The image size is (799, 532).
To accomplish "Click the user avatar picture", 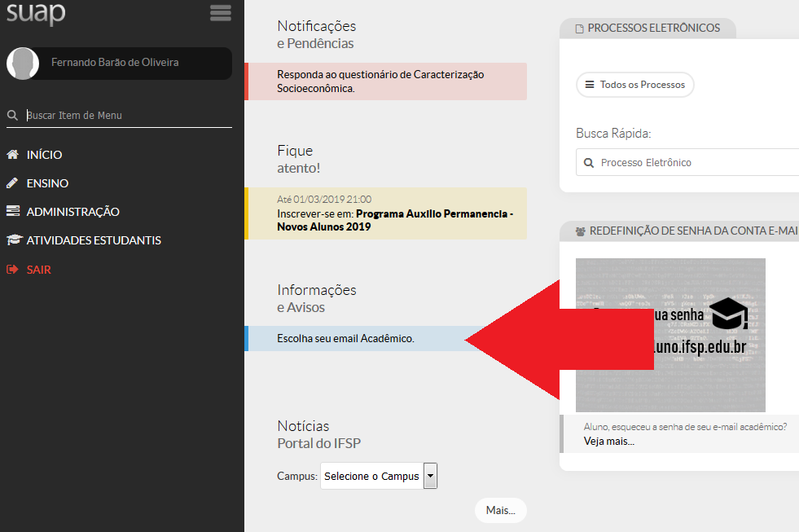I will tap(23, 64).
